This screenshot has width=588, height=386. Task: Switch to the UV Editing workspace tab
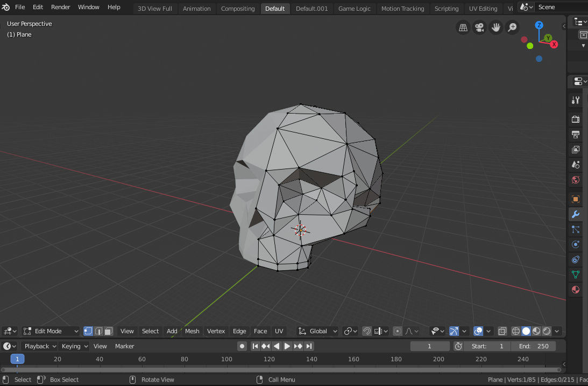pos(483,9)
